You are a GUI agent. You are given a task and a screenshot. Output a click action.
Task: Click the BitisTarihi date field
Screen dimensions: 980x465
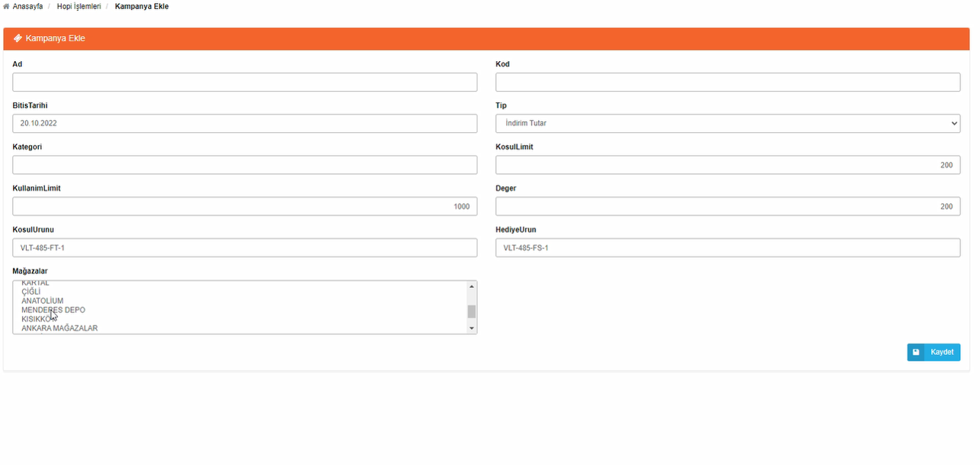(x=244, y=123)
